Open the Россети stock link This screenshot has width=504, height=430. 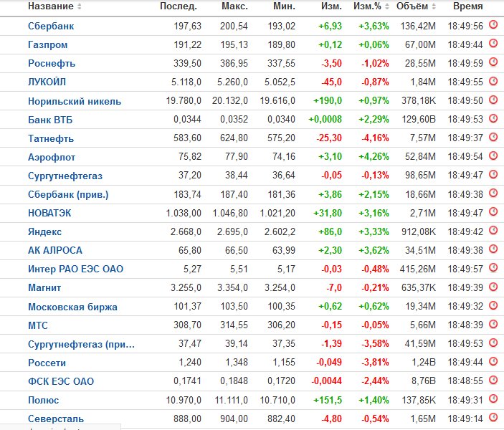point(47,363)
